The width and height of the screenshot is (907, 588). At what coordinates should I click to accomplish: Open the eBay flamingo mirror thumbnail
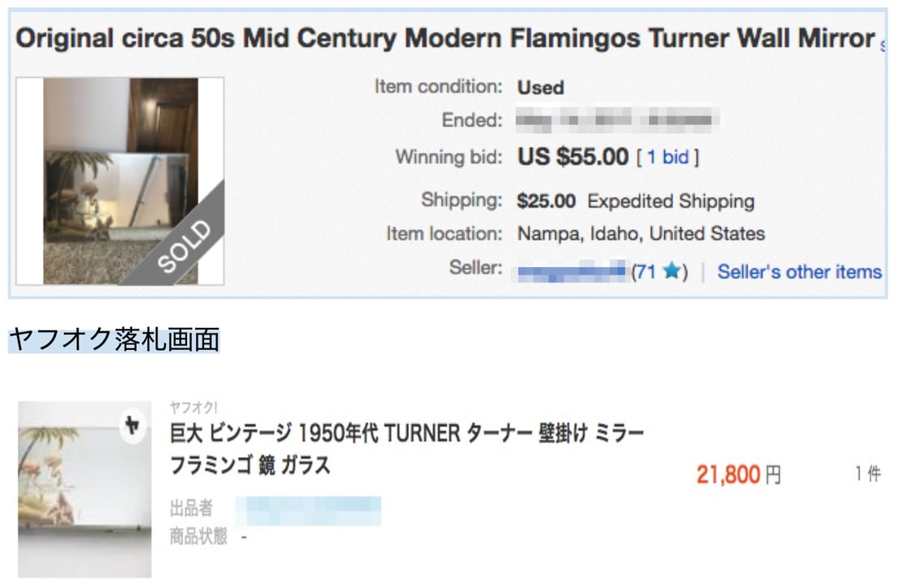pos(120,181)
